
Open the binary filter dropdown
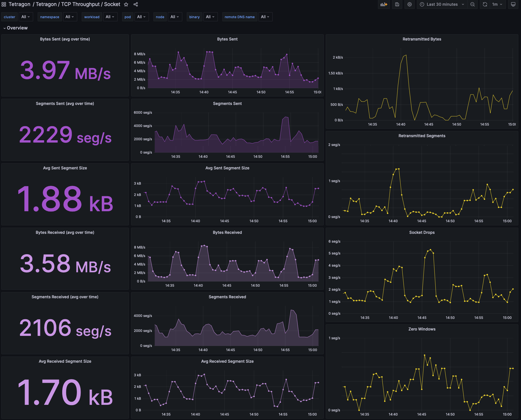tap(210, 17)
